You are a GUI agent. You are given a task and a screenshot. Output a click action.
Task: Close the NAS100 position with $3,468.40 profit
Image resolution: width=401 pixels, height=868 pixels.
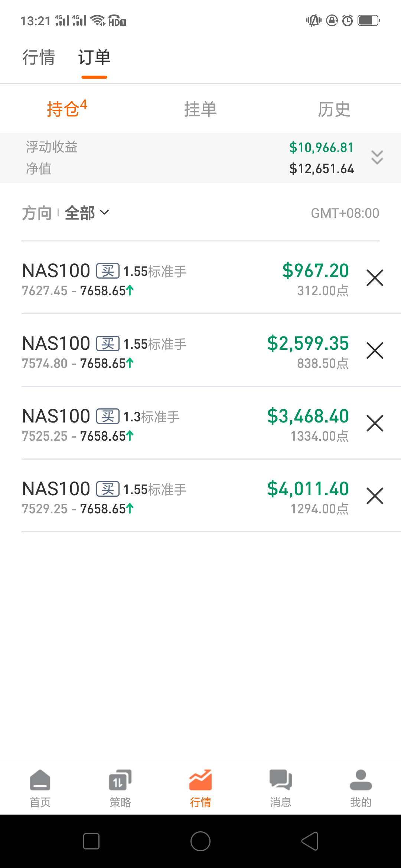pyautogui.click(x=375, y=423)
